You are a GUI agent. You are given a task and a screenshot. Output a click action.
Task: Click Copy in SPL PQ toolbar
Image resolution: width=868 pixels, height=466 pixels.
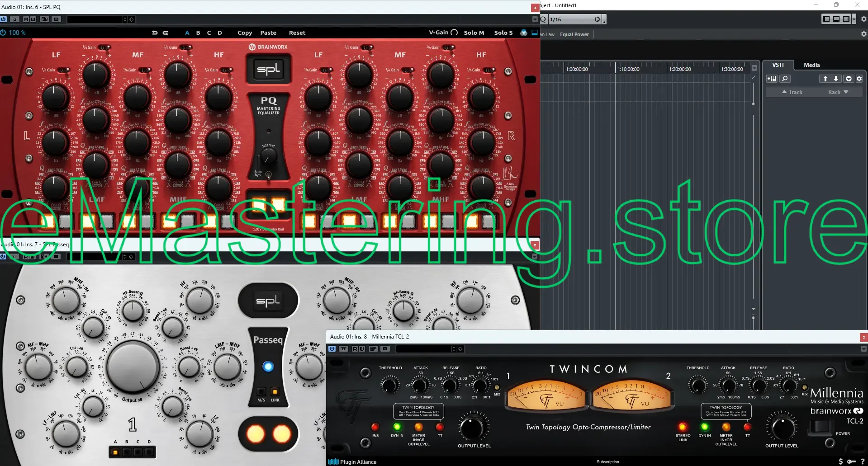pyautogui.click(x=245, y=33)
